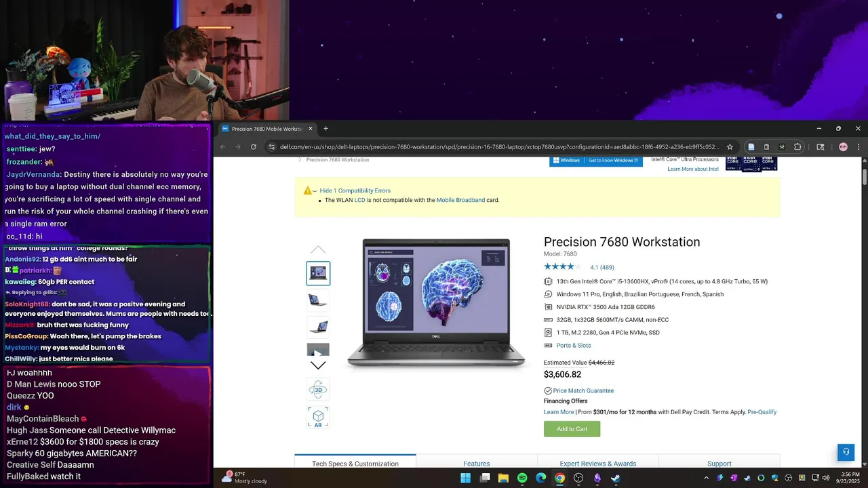Open the weather widget showing 87°F
868x488 pixels.
point(244,478)
